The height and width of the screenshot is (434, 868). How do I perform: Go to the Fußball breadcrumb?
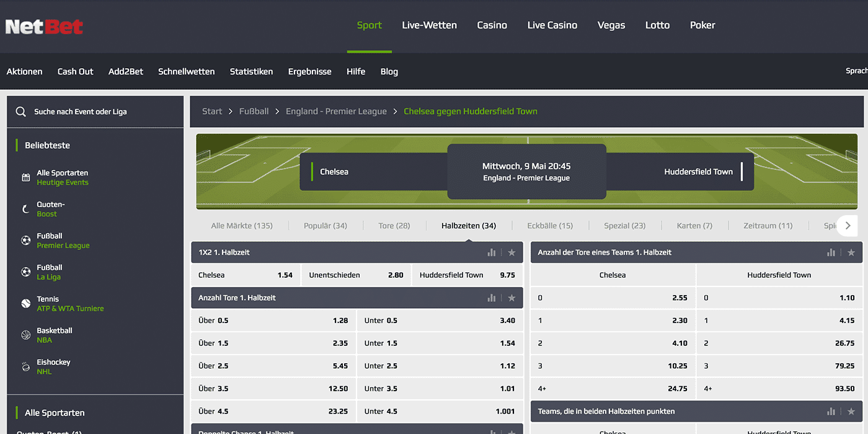[x=254, y=112]
